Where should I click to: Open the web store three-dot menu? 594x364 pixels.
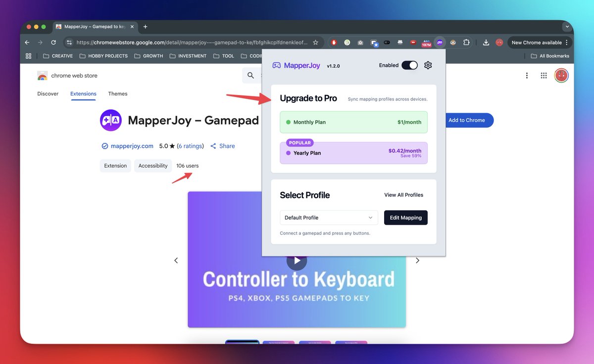[527, 75]
